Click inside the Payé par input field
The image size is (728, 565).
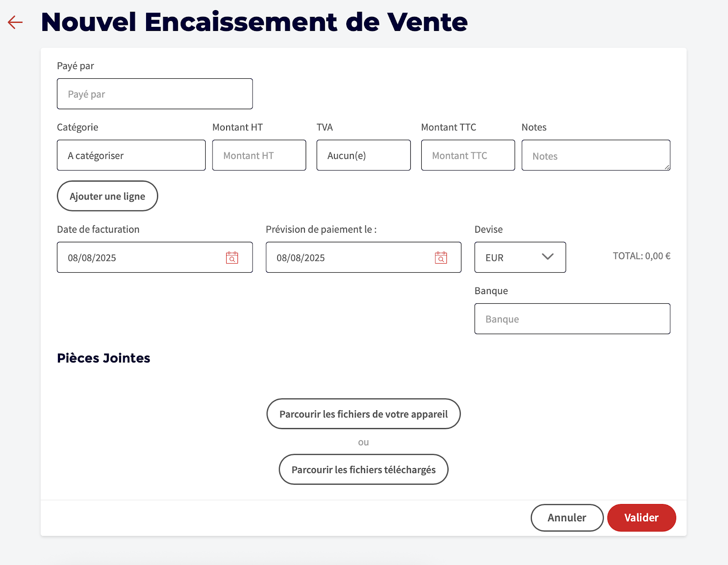point(155,94)
